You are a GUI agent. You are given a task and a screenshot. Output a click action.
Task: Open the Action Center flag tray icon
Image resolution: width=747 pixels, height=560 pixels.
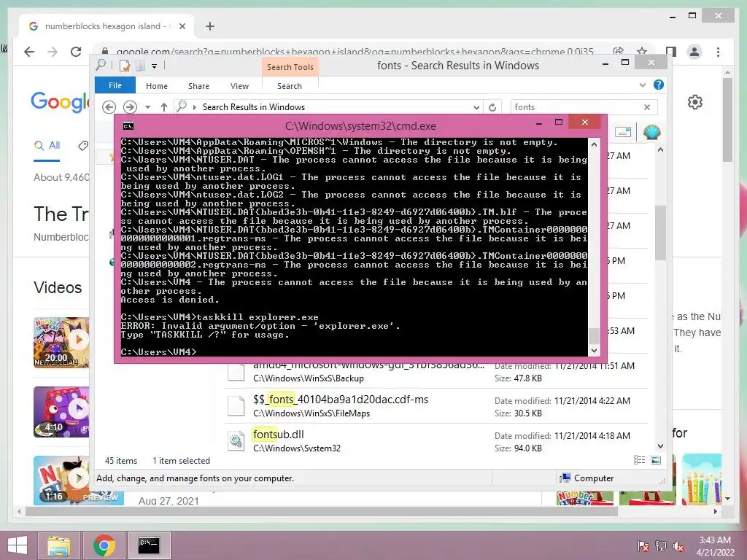click(643, 545)
